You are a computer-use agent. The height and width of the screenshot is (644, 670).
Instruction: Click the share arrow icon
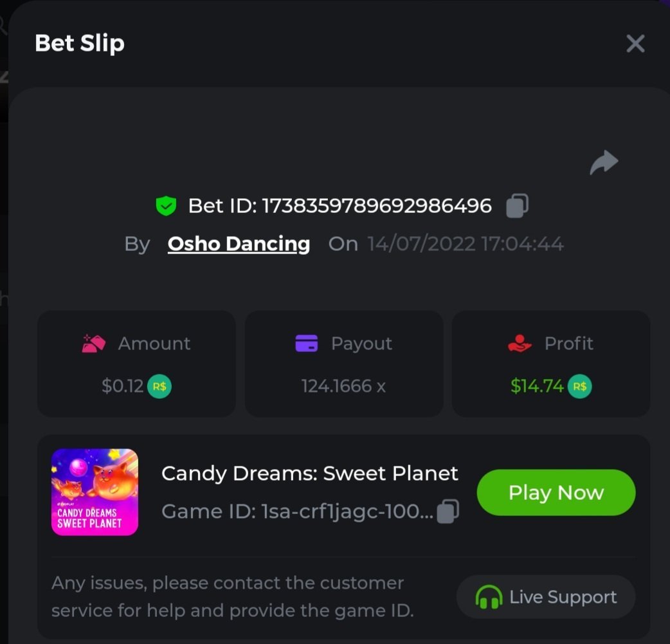click(x=604, y=163)
